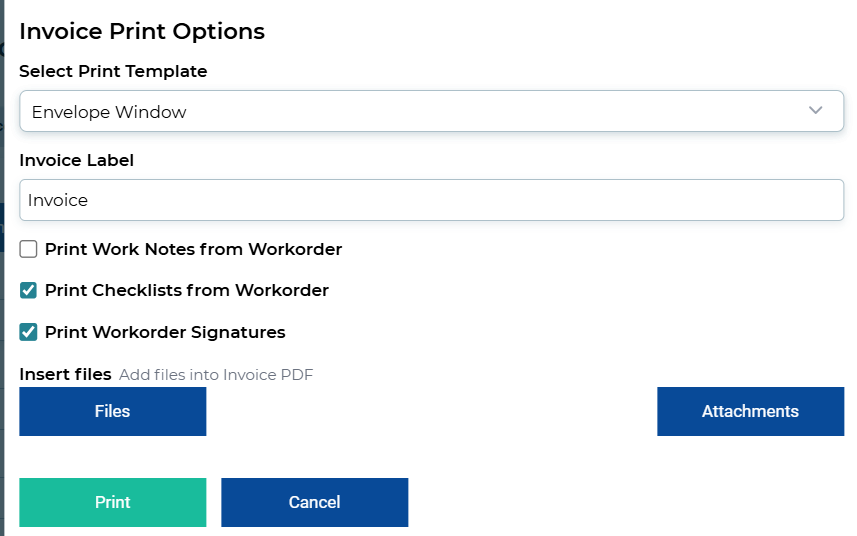Click the "Add files into Invoice PDF" hint text
The height and width of the screenshot is (536, 857).
tap(216, 375)
